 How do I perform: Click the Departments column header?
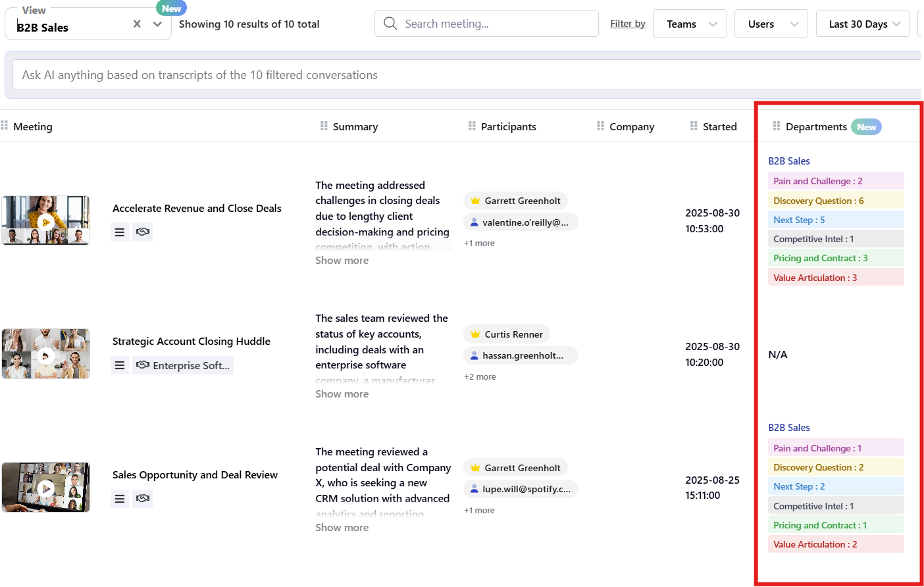tap(815, 127)
